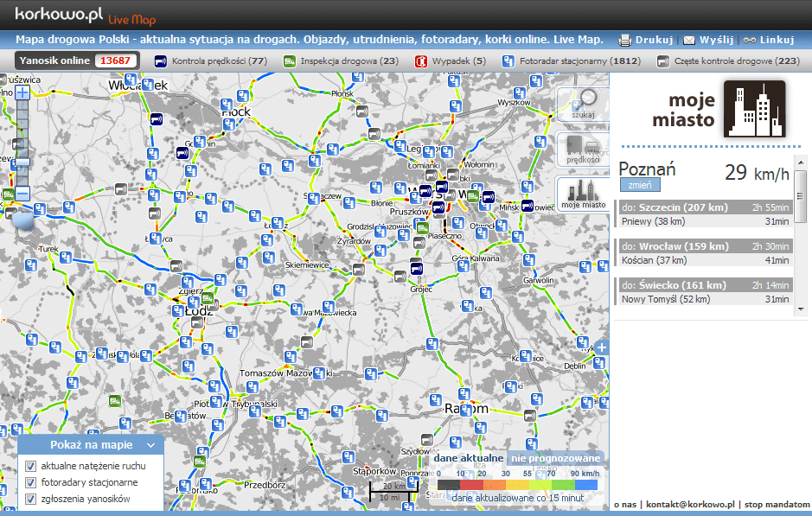Image resolution: width=812 pixels, height=516 pixels.
Task: Uncheck aktualne natężenie ruchu checkbox
Action: (x=31, y=466)
